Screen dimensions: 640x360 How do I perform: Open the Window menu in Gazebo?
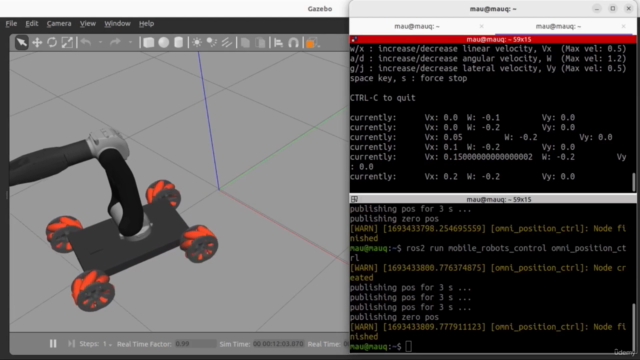click(x=117, y=24)
